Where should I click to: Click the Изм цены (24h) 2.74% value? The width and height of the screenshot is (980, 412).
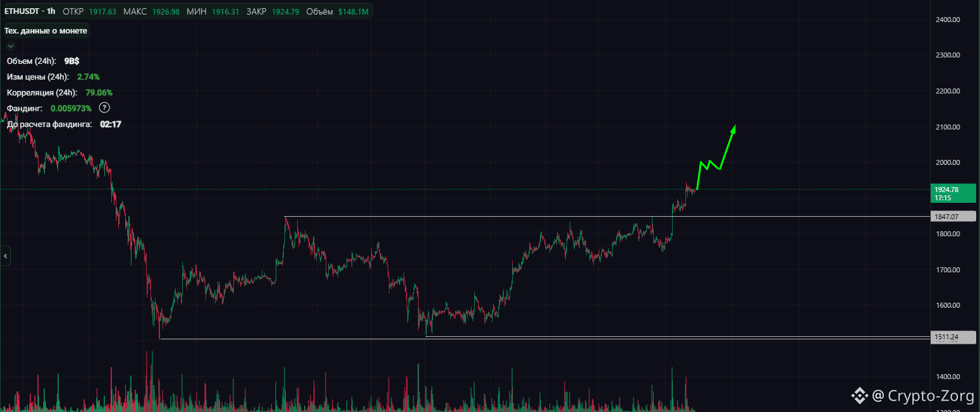[x=88, y=76]
